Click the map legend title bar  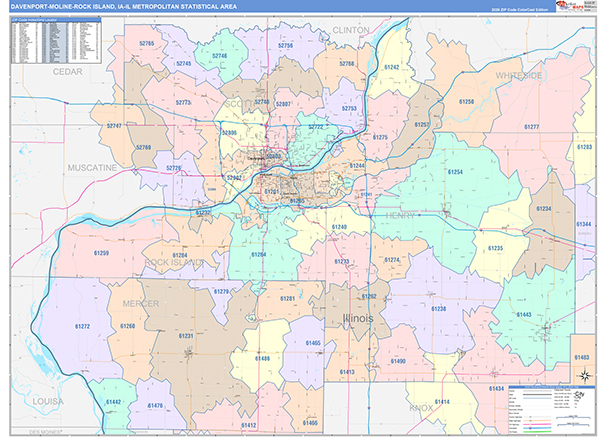(552, 387)
